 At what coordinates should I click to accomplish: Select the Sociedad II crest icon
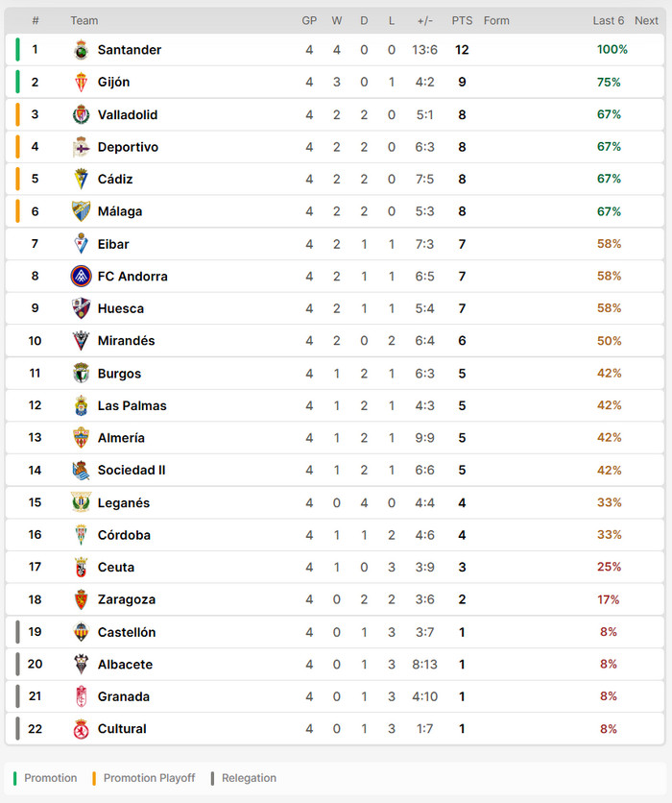[81, 470]
